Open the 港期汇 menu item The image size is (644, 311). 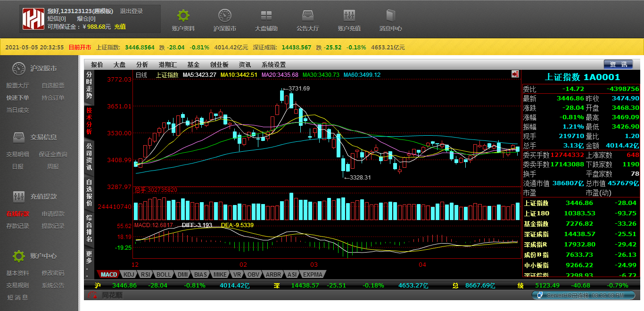tap(167, 65)
